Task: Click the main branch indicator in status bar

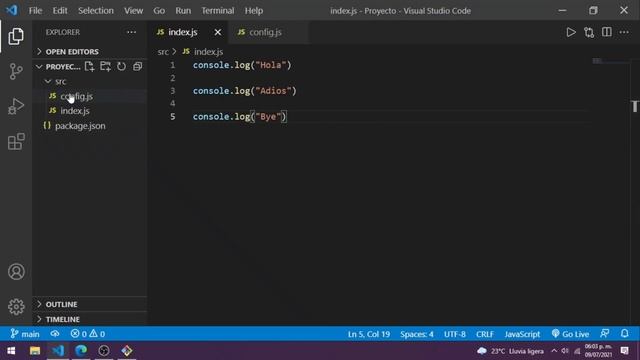Action: tap(25, 334)
